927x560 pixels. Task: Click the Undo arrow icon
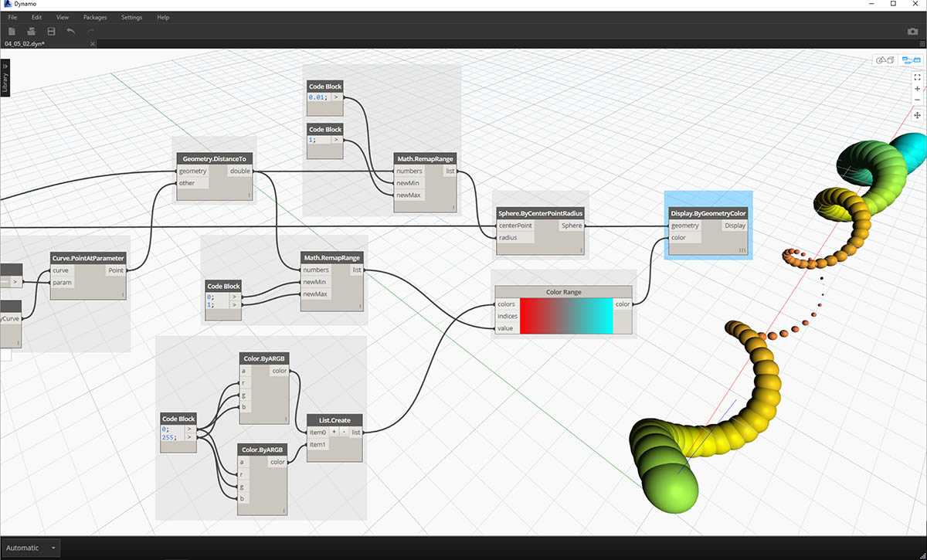click(71, 32)
